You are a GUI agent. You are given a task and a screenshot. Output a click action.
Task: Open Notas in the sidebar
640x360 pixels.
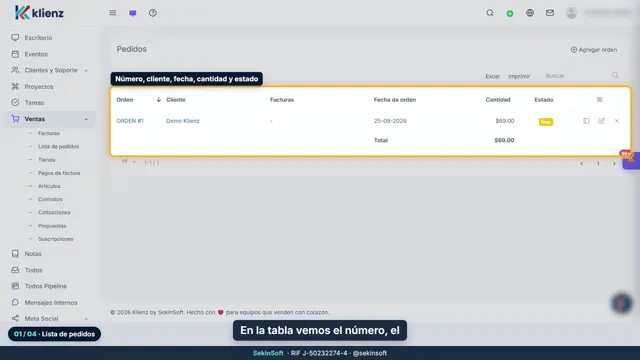click(x=33, y=253)
